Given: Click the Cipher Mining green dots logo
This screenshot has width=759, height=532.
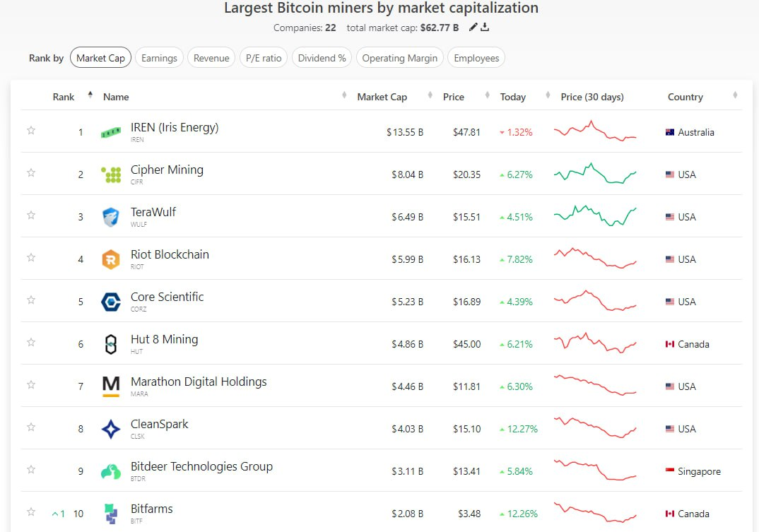Looking at the screenshot, I should 111,175.
